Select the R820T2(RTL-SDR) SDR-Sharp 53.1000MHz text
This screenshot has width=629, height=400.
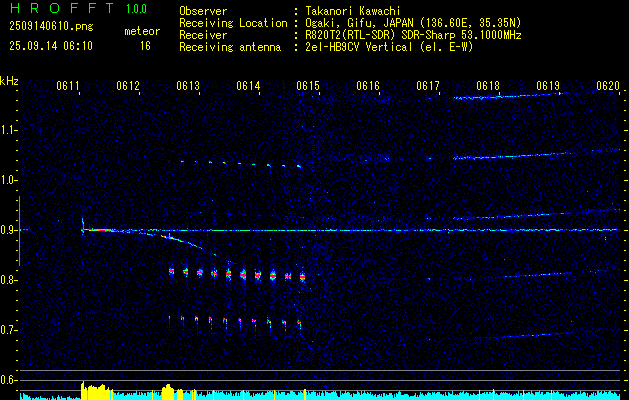414,35
